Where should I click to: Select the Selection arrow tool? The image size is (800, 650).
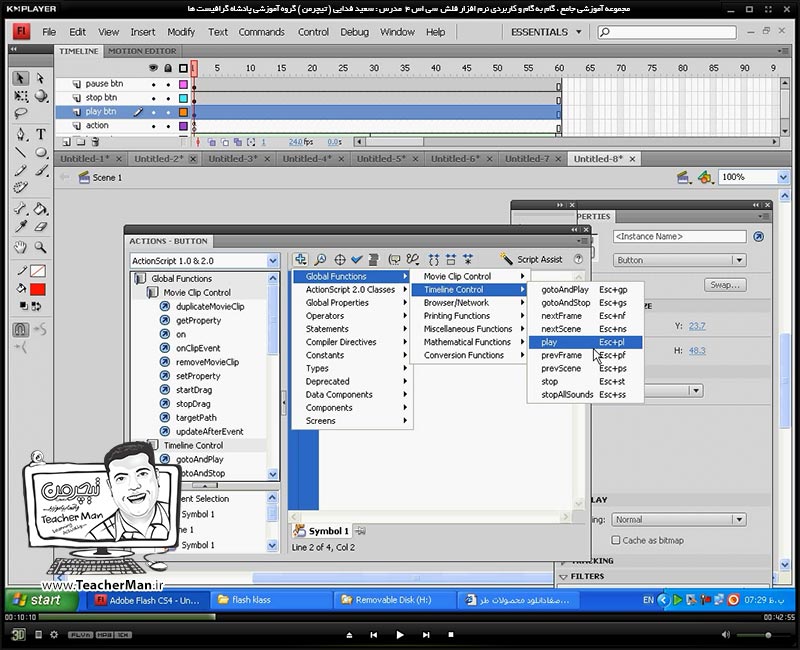pyautogui.click(x=20, y=78)
